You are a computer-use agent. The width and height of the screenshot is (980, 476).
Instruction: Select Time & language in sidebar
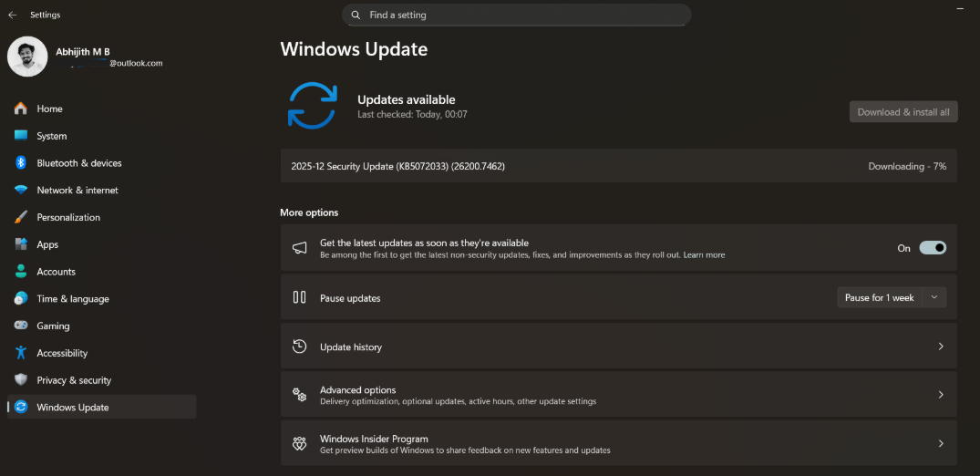click(x=72, y=299)
